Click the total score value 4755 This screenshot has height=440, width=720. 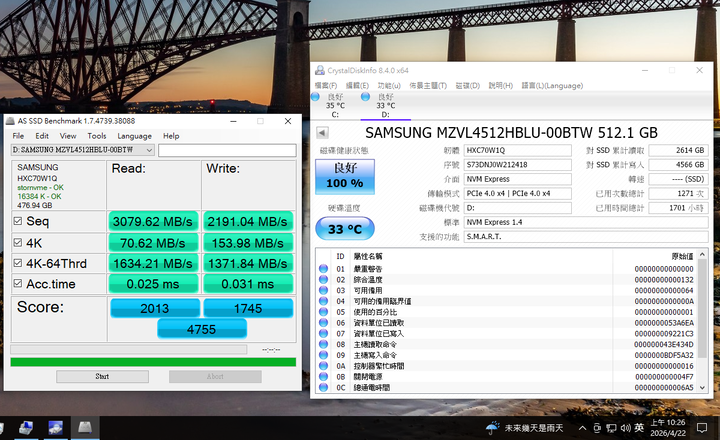[202, 329]
